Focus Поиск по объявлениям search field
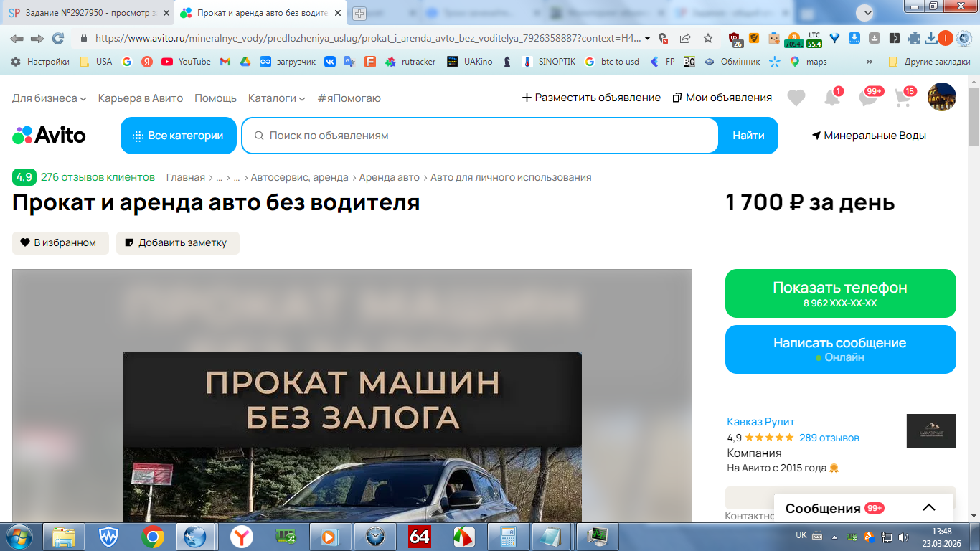980x551 pixels. pyautogui.click(x=481, y=136)
